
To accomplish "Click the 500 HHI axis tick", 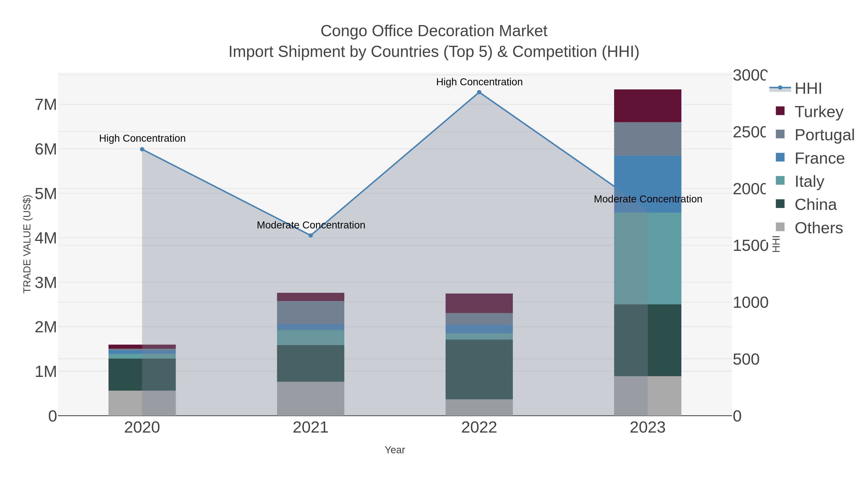I will tap(746, 359).
